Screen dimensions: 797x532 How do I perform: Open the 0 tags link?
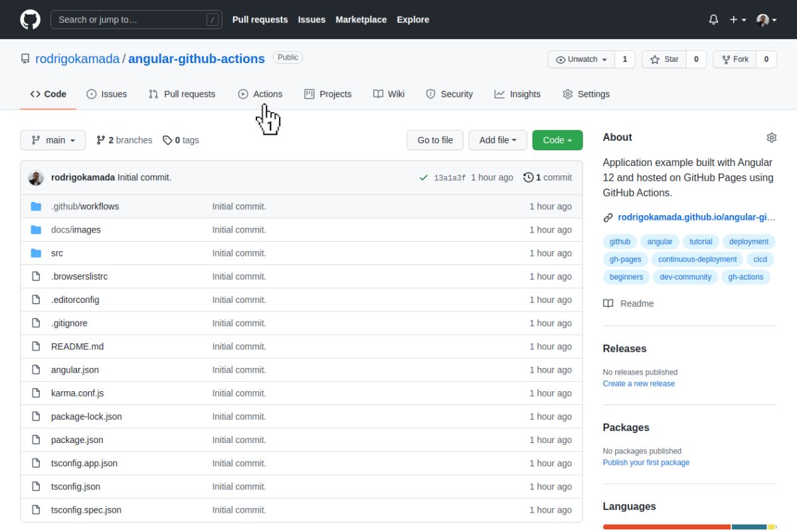(x=181, y=140)
